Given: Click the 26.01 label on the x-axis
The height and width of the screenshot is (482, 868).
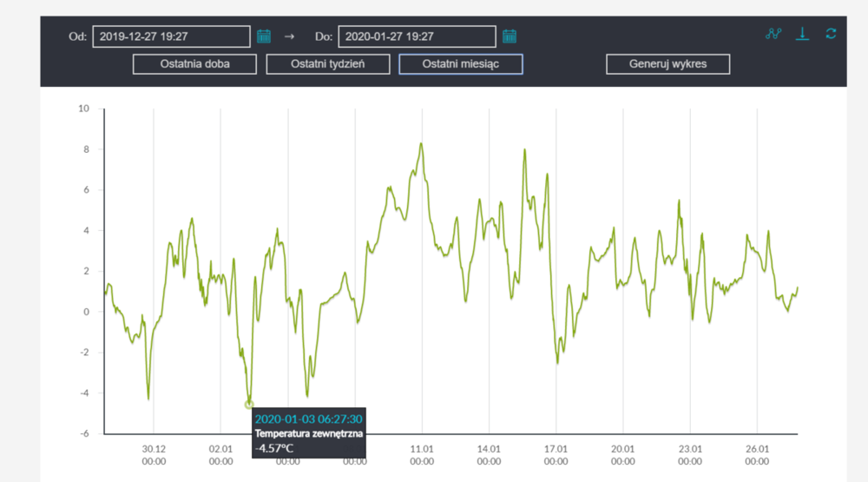Looking at the screenshot, I should coord(757,449).
